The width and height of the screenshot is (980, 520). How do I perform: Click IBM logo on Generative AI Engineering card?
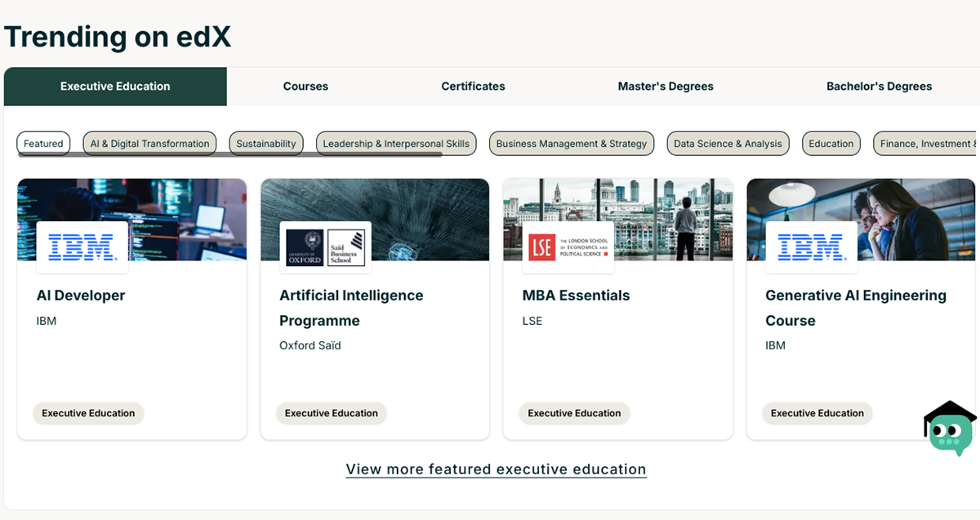point(811,247)
